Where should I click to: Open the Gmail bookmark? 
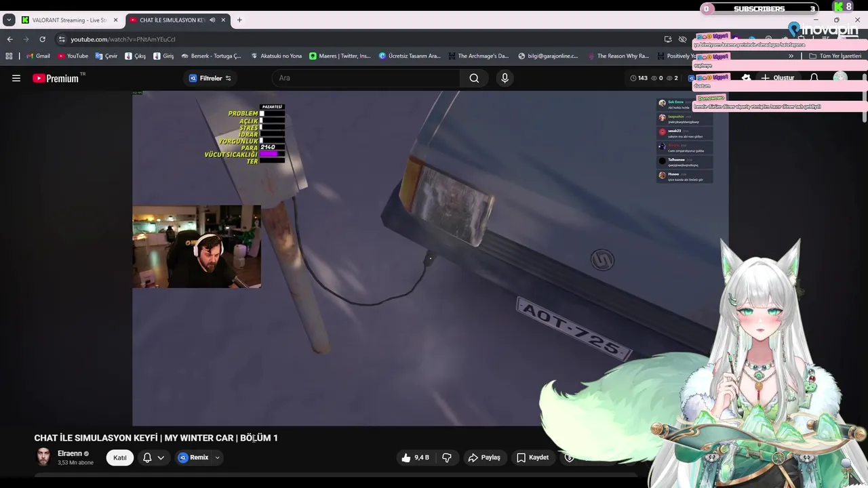(x=38, y=56)
